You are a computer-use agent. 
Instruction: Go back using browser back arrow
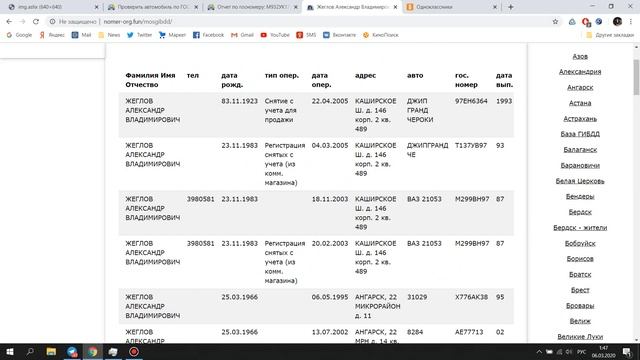(x=9, y=22)
